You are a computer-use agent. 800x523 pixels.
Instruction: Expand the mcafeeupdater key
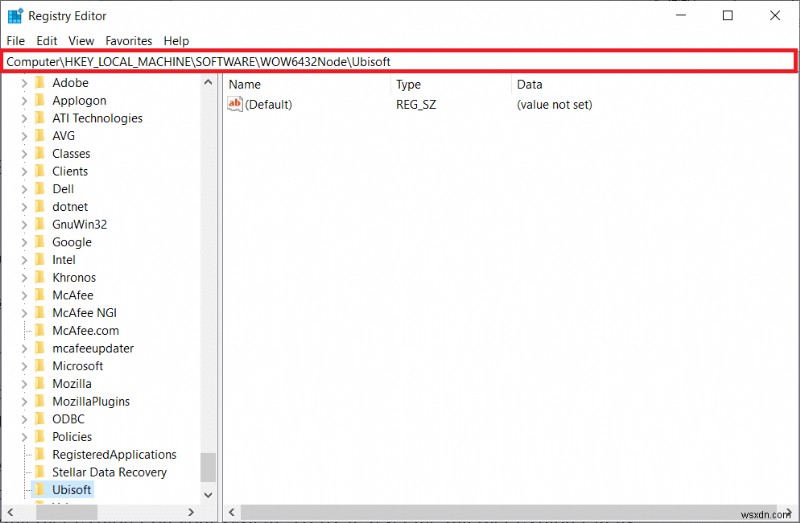pos(24,348)
